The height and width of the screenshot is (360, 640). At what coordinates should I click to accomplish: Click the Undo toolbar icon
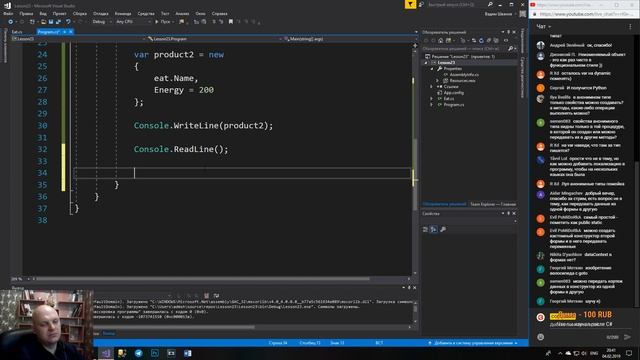click(x=68, y=22)
